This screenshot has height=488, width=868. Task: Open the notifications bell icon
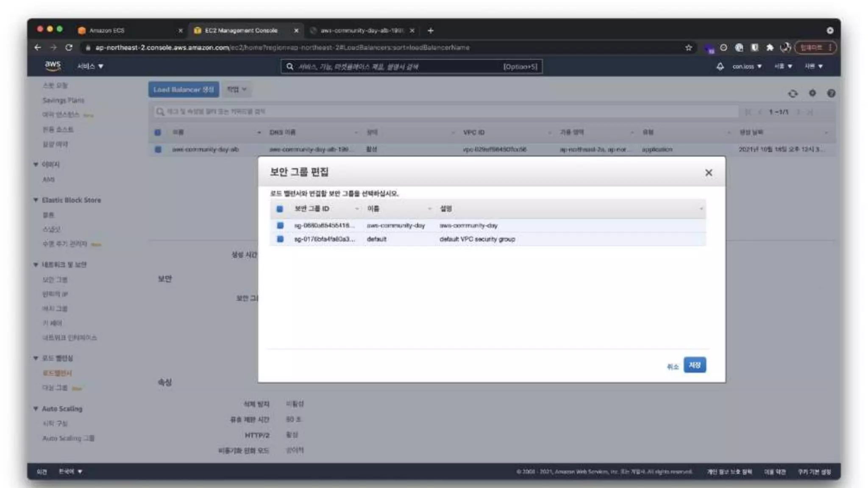pyautogui.click(x=720, y=67)
